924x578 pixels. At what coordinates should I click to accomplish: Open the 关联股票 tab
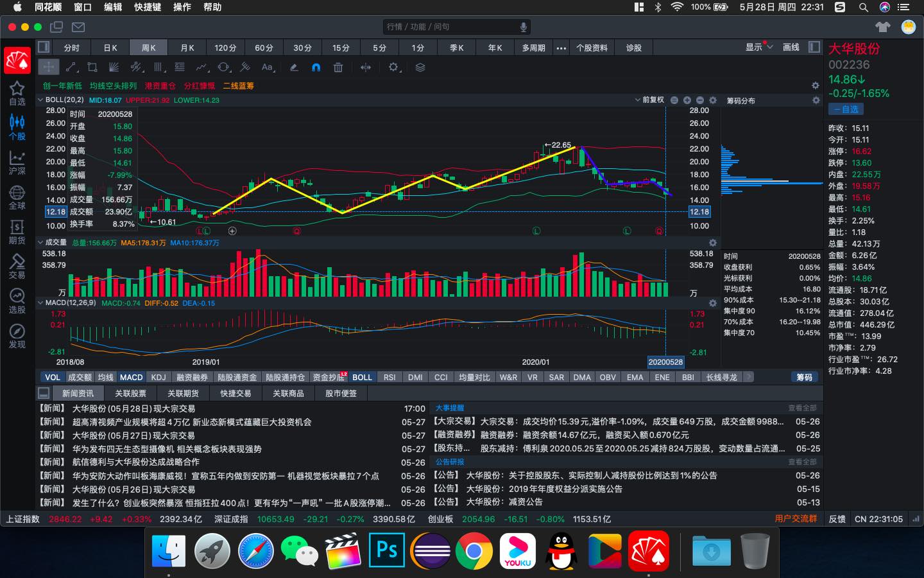pos(130,393)
